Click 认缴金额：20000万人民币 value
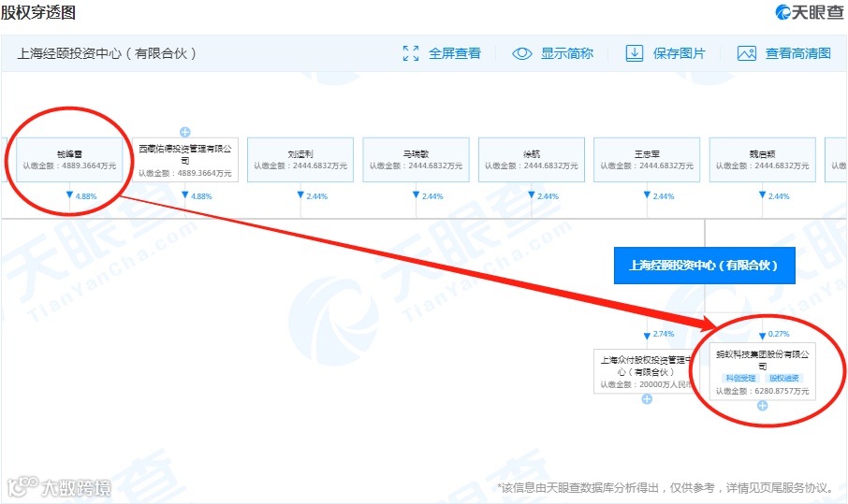The width and height of the screenshot is (848, 504). pyautogui.click(x=646, y=384)
